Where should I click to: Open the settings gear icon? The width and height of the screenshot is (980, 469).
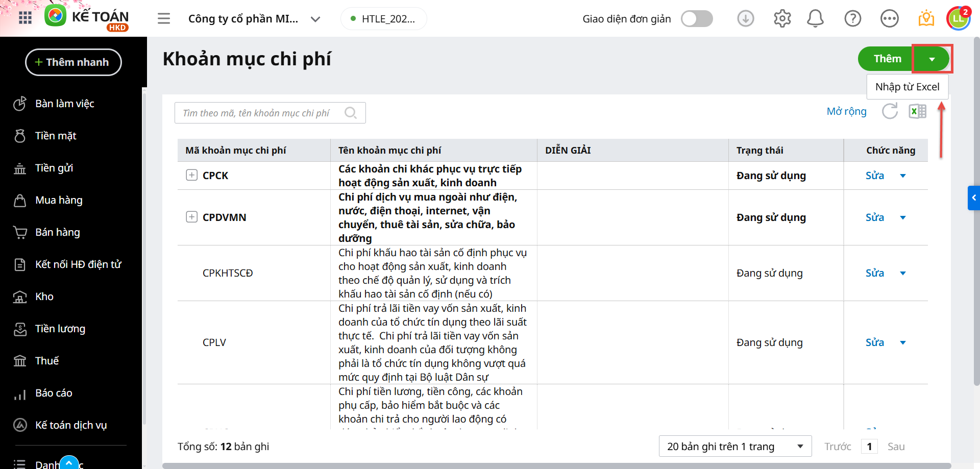(x=782, y=19)
